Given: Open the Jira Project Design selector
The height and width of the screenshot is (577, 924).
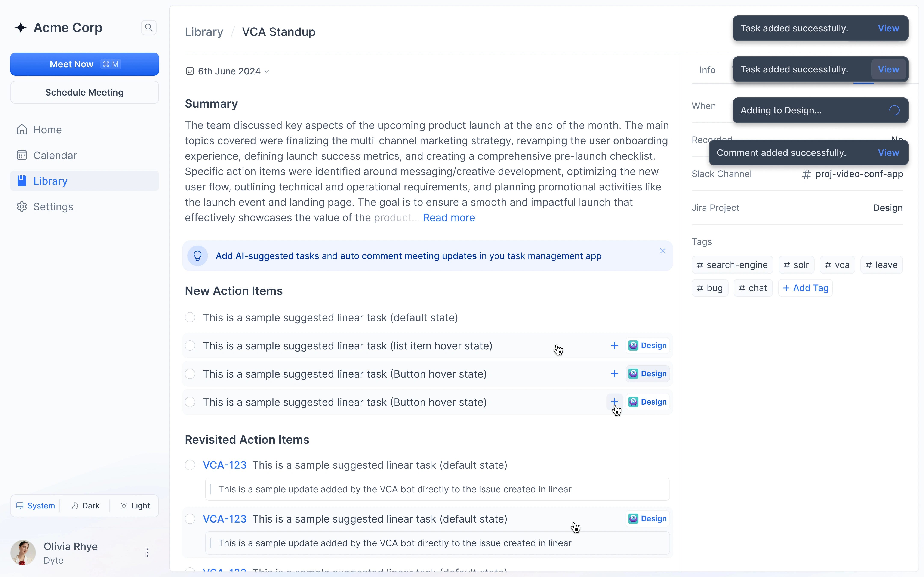Looking at the screenshot, I should click(x=888, y=208).
